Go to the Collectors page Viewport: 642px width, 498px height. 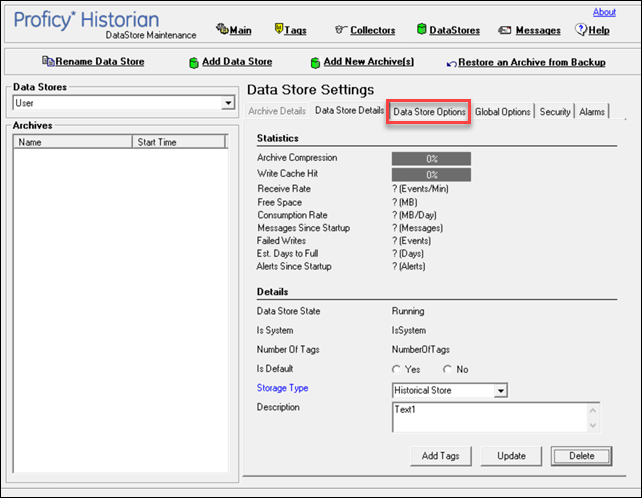point(373,30)
